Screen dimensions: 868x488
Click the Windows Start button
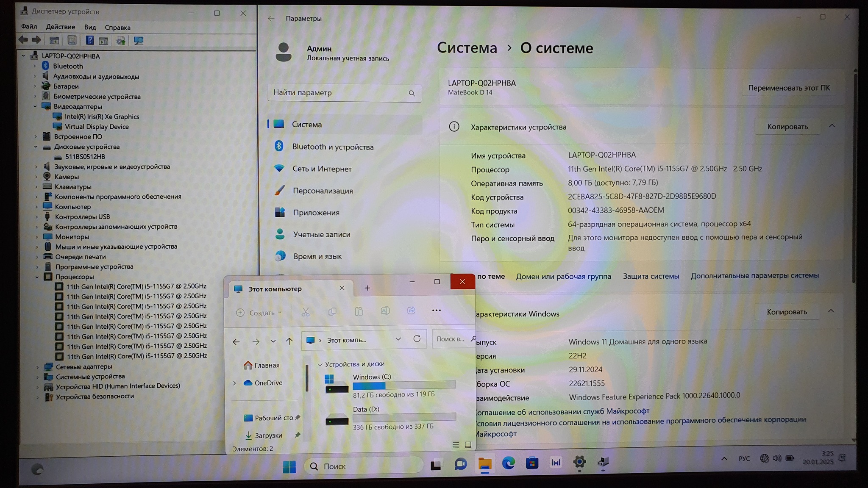click(x=289, y=466)
